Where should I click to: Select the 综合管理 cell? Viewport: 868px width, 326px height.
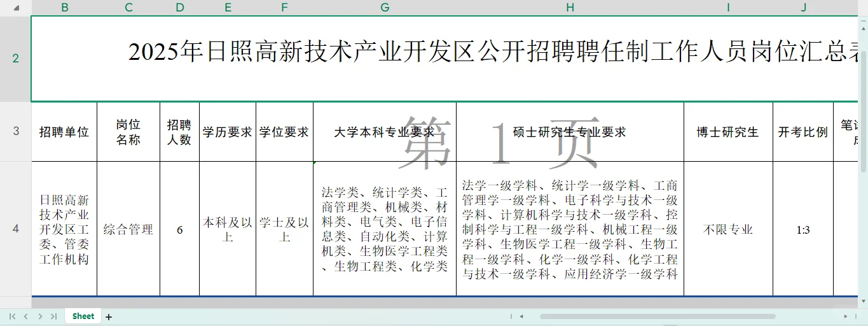128,229
